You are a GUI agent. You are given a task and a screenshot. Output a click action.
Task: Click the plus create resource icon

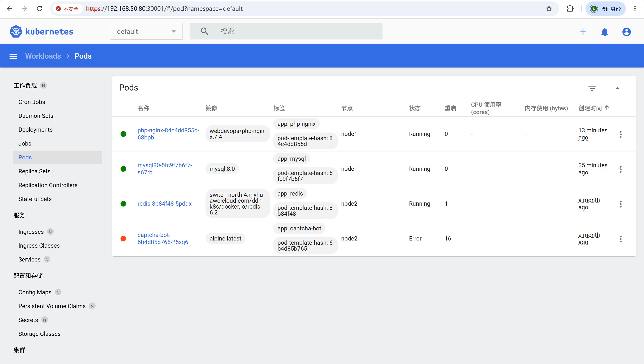pyautogui.click(x=583, y=32)
